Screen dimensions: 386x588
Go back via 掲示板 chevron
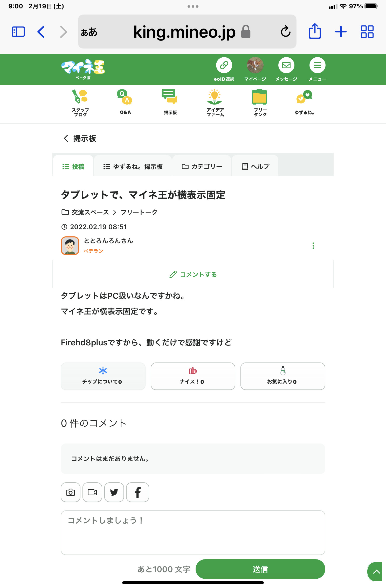66,139
